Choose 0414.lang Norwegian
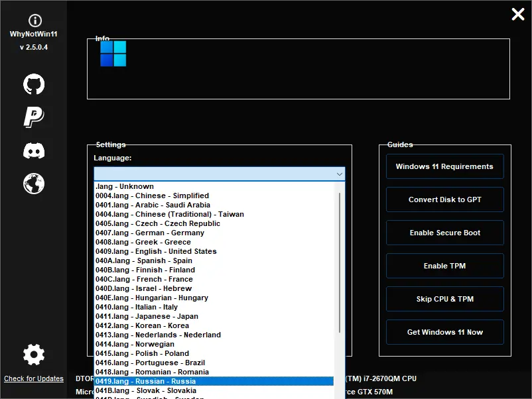Viewport: 532px width, 399px height. [x=214, y=344]
